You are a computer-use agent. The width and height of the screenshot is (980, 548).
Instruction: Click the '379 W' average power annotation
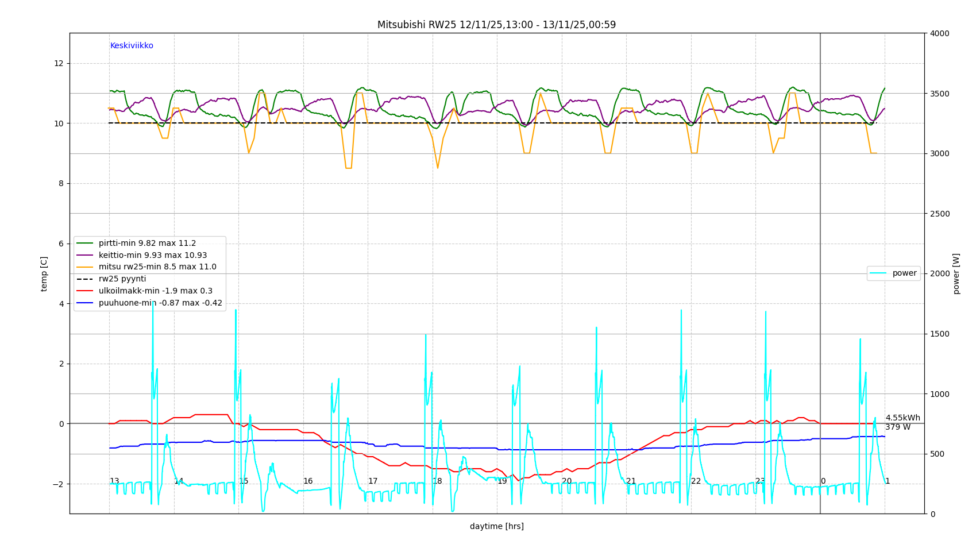click(x=897, y=427)
